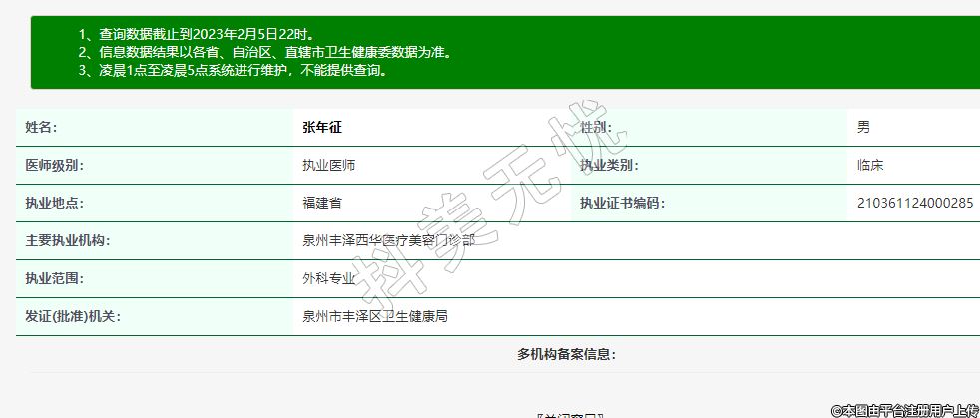Click the 外科专业 scope value
980x418 pixels.
(x=328, y=278)
